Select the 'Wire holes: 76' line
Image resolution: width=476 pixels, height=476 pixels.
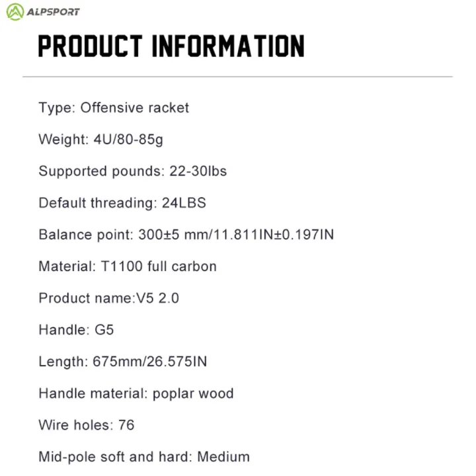tap(87, 425)
